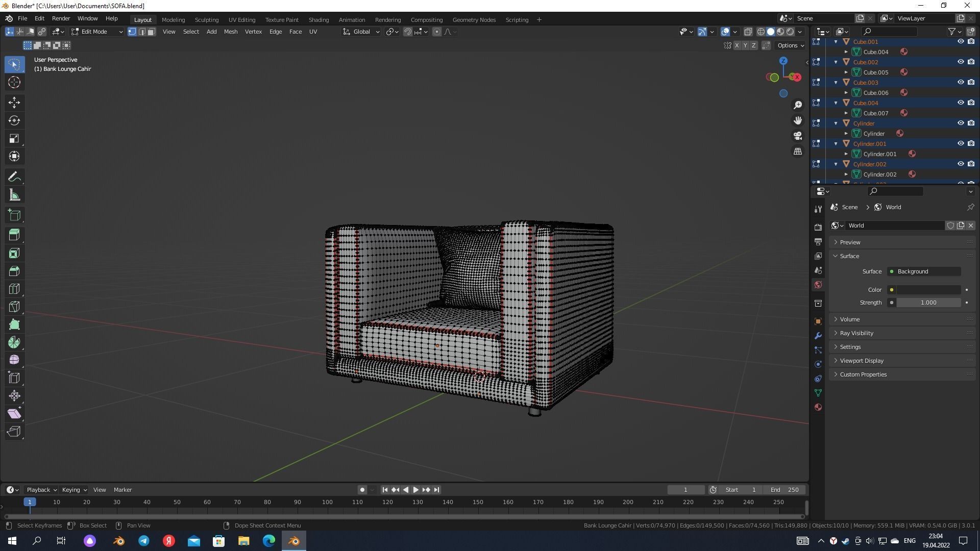Jump to the end frame button
980x551 pixels.
pyautogui.click(x=436, y=490)
